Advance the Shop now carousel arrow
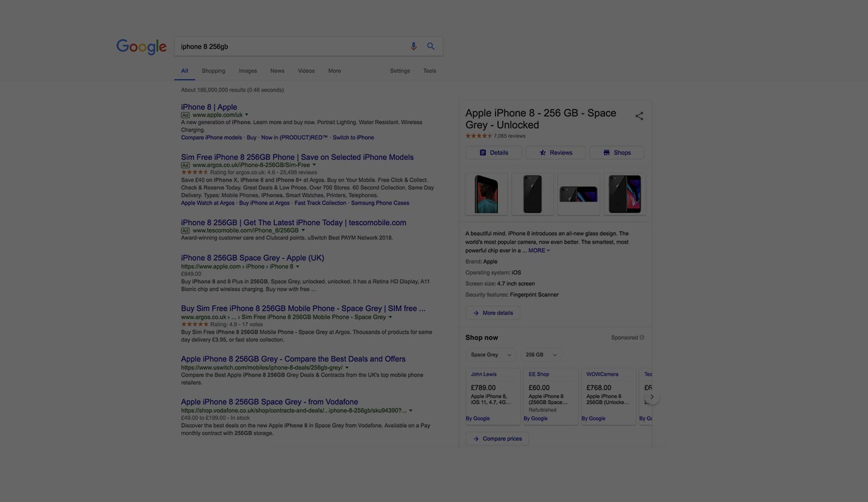868x502 pixels. [652, 397]
